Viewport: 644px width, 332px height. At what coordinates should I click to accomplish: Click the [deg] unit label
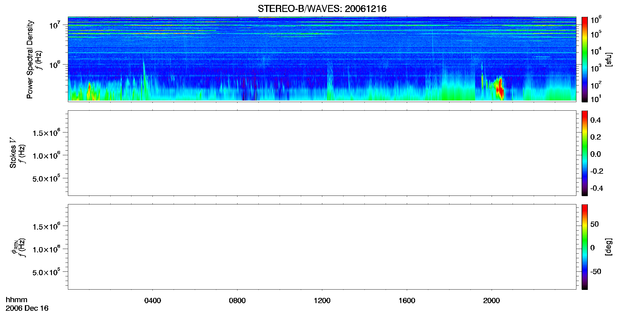click(x=609, y=247)
